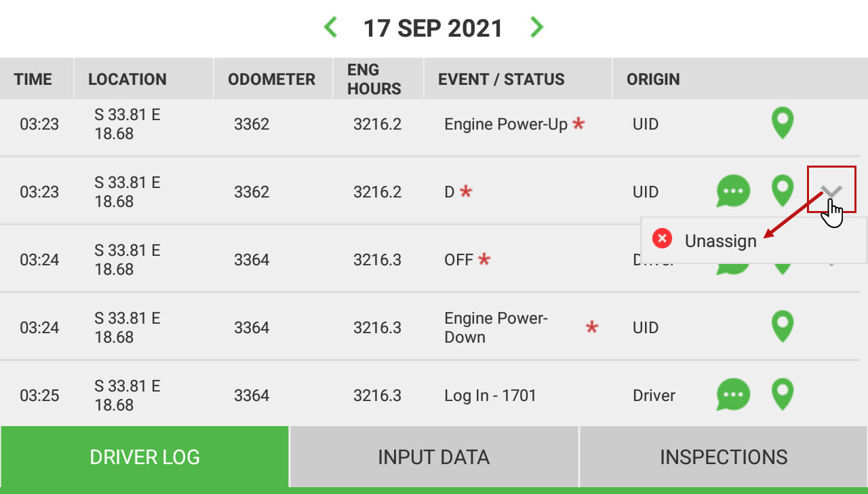Screen dimensions: 868x494
Task: Open comment bubble on Log In - 1701 row
Action: [x=733, y=395]
